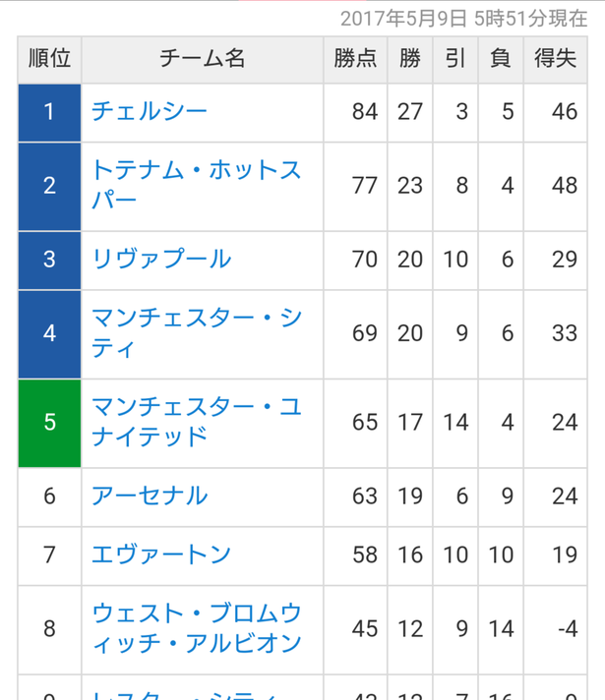
Task: Click the green rank 5 cell
Action: (x=49, y=423)
